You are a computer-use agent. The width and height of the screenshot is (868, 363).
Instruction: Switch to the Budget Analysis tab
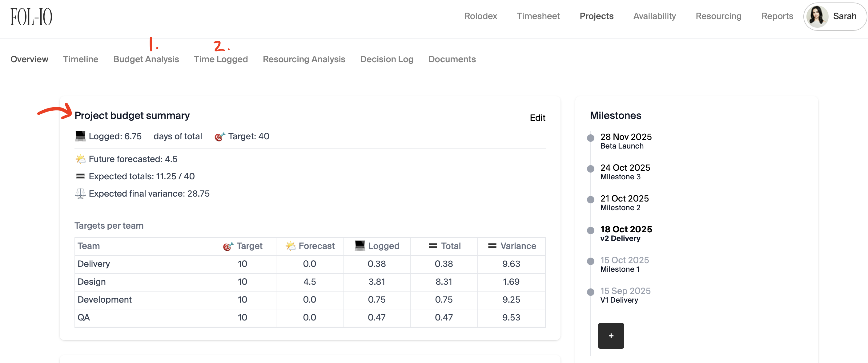click(146, 59)
